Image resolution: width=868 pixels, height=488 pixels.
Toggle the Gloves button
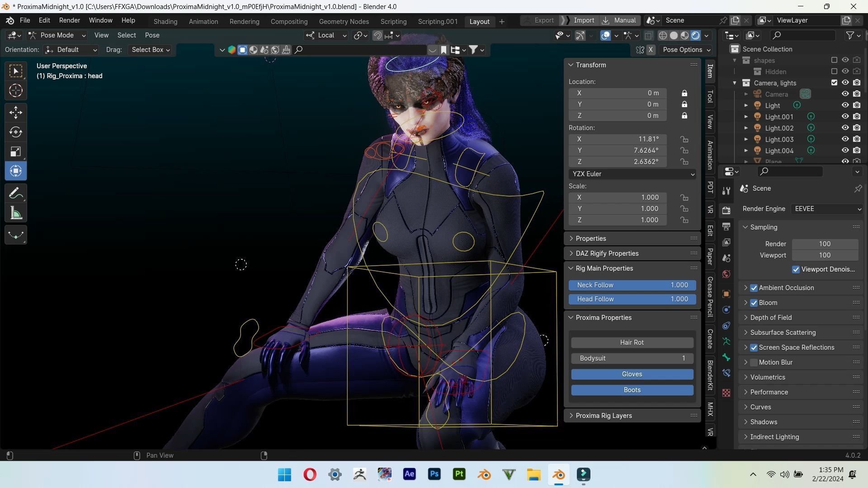click(632, 374)
